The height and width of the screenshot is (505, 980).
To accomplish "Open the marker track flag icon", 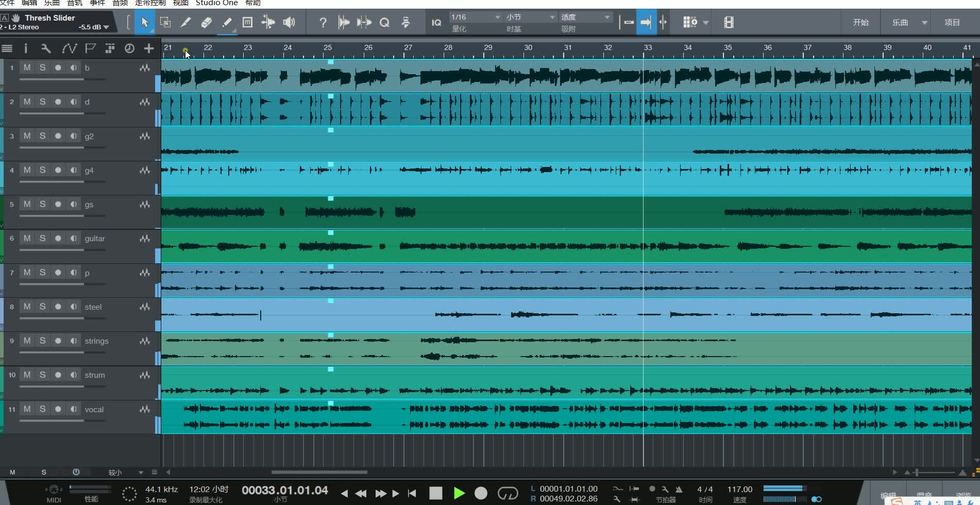I will (x=90, y=48).
